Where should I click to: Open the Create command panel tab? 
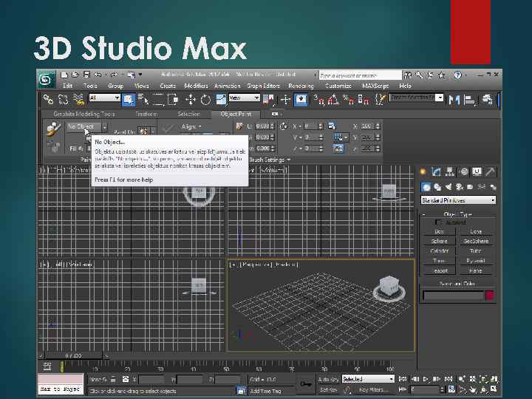pyautogui.click(x=423, y=171)
